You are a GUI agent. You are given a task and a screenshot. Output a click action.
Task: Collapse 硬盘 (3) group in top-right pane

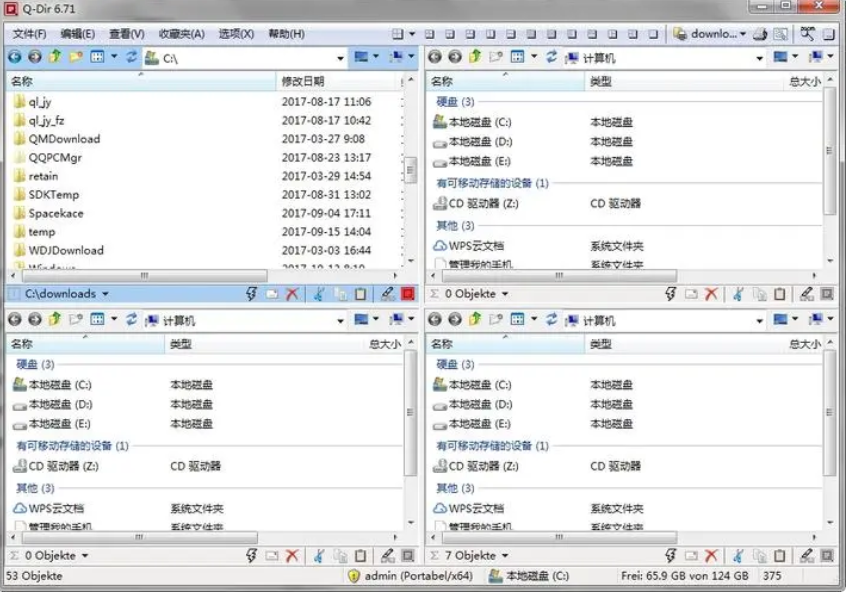(x=455, y=102)
